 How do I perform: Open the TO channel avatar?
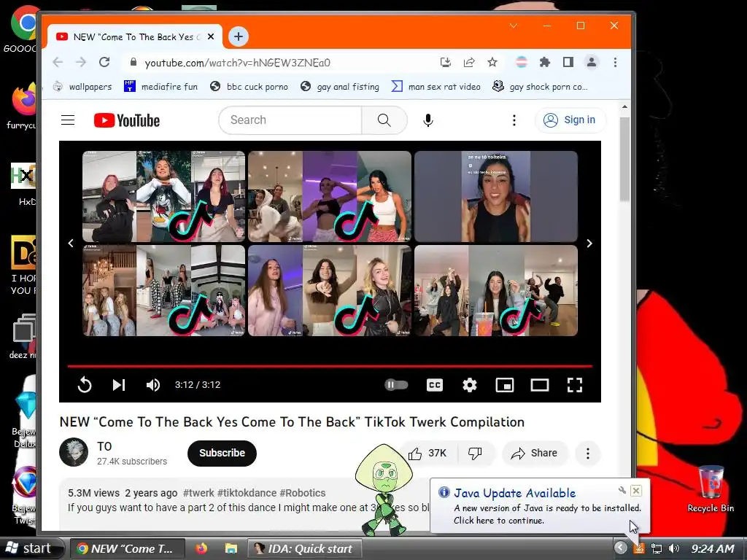click(74, 452)
